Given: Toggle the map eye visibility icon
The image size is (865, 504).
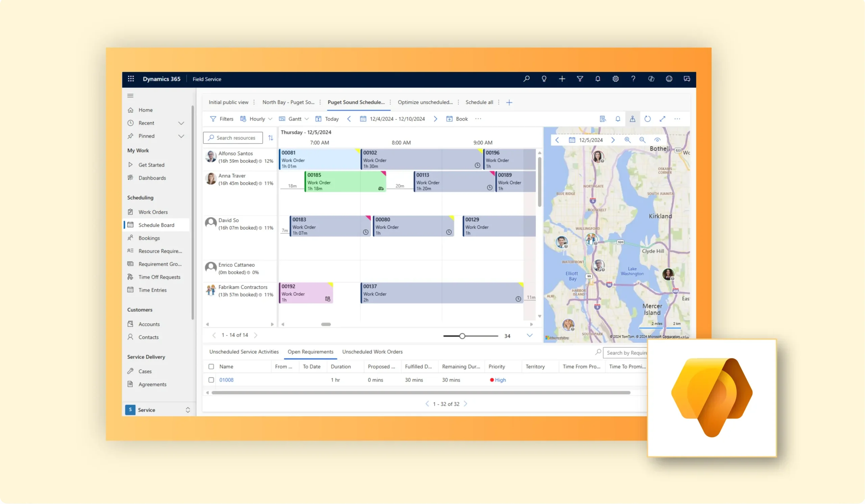Looking at the screenshot, I should click(657, 140).
